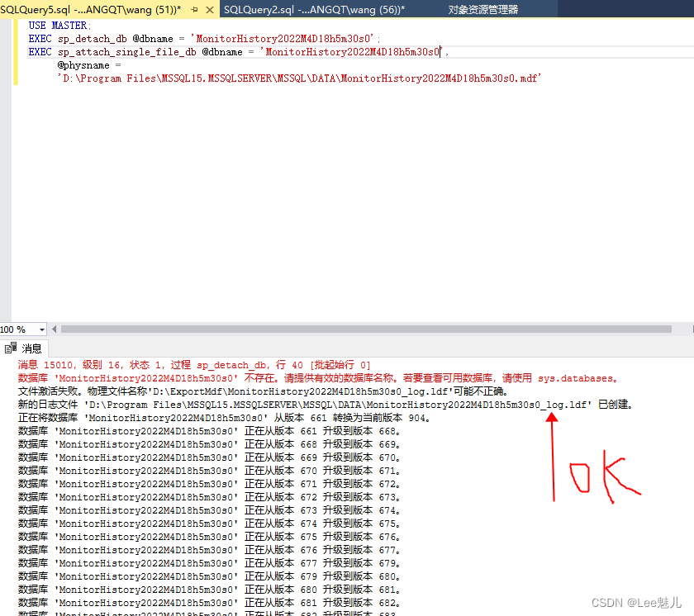Click the sp_detach_db statement line
This screenshot has width=694, height=616.
pyautogui.click(x=204, y=39)
